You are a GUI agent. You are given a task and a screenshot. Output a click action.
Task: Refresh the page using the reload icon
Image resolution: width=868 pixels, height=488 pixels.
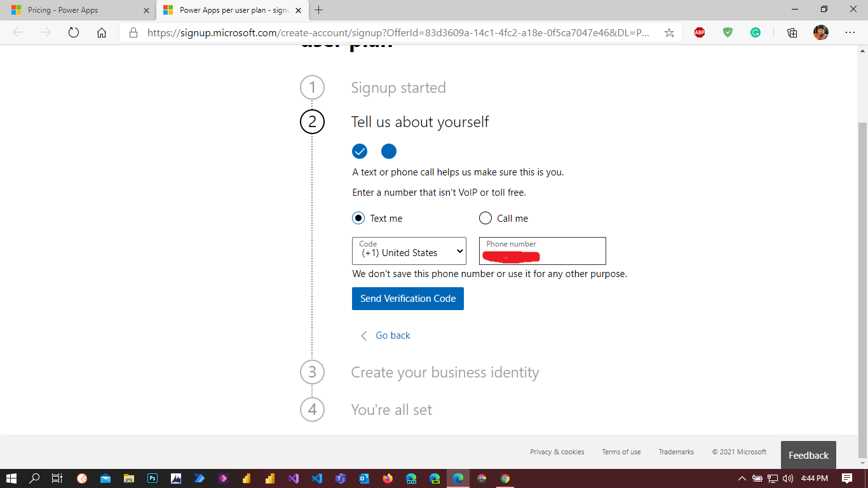coord(74,32)
